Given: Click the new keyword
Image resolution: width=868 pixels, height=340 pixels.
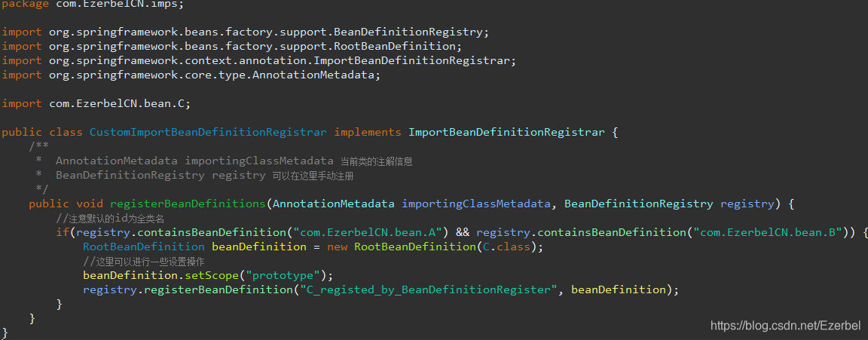Looking at the screenshot, I should [337, 247].
